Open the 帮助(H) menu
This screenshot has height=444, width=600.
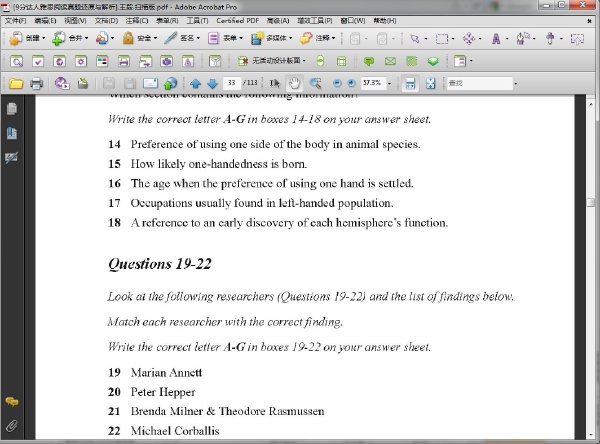385,21
